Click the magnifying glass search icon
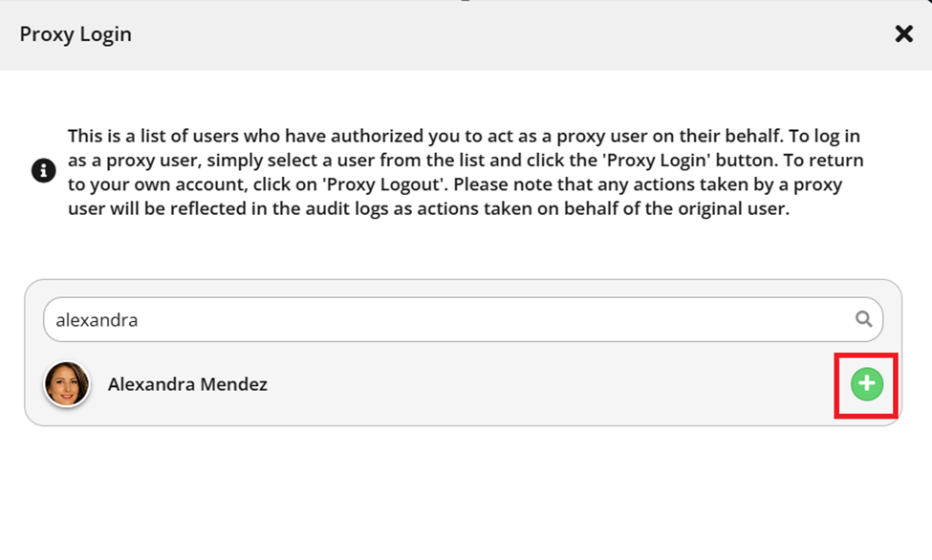932x560 pixels. (863, 319)
